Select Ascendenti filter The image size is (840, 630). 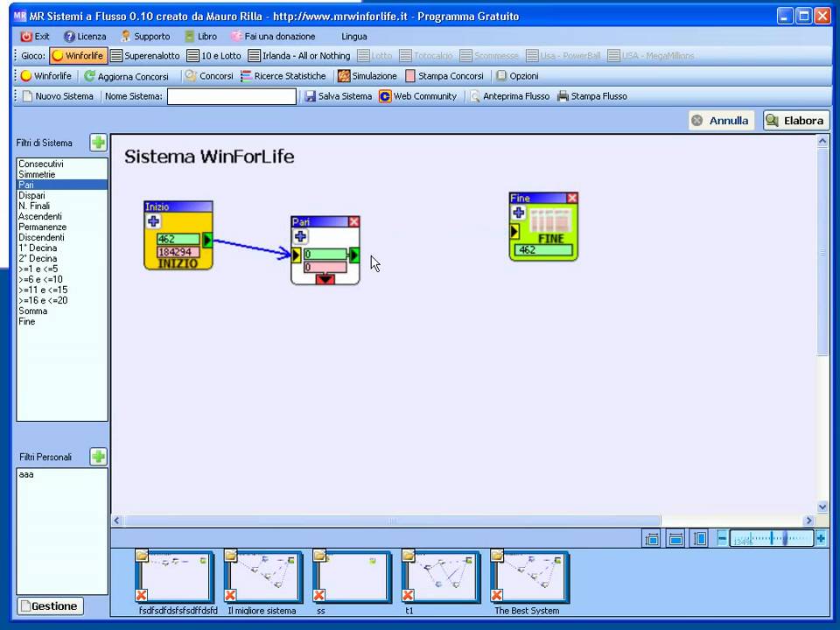click(x=62, y=216)
